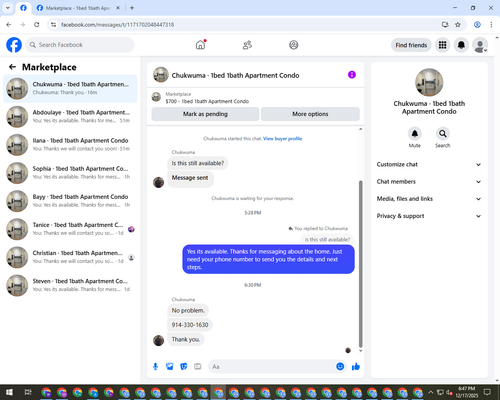Click the 'No problem.' message bubble
The width and height of the screenshot is (500, 400).
(188, 310)
